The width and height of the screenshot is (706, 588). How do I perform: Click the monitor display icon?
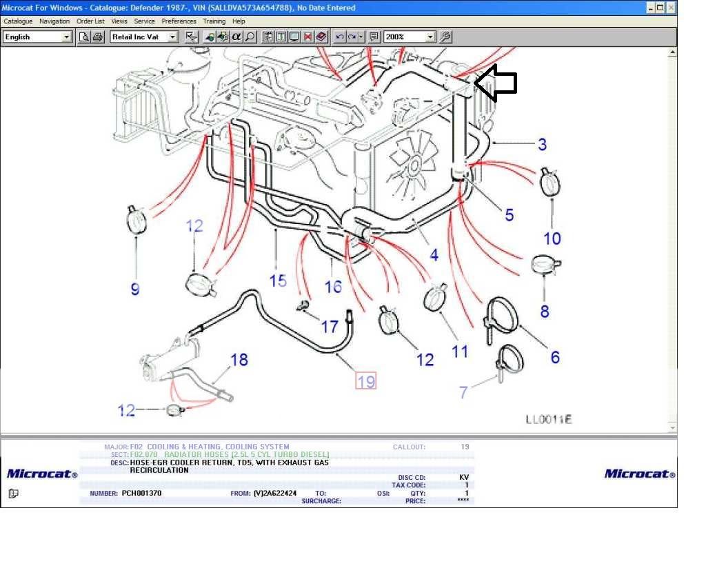coord(294,37)
